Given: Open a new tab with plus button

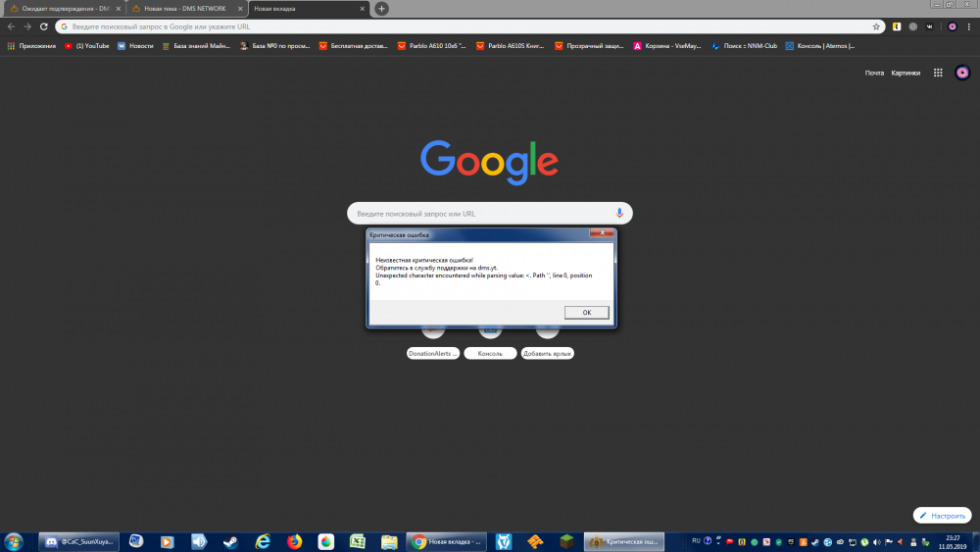Looking at the screenshot, I should [381, 9].
